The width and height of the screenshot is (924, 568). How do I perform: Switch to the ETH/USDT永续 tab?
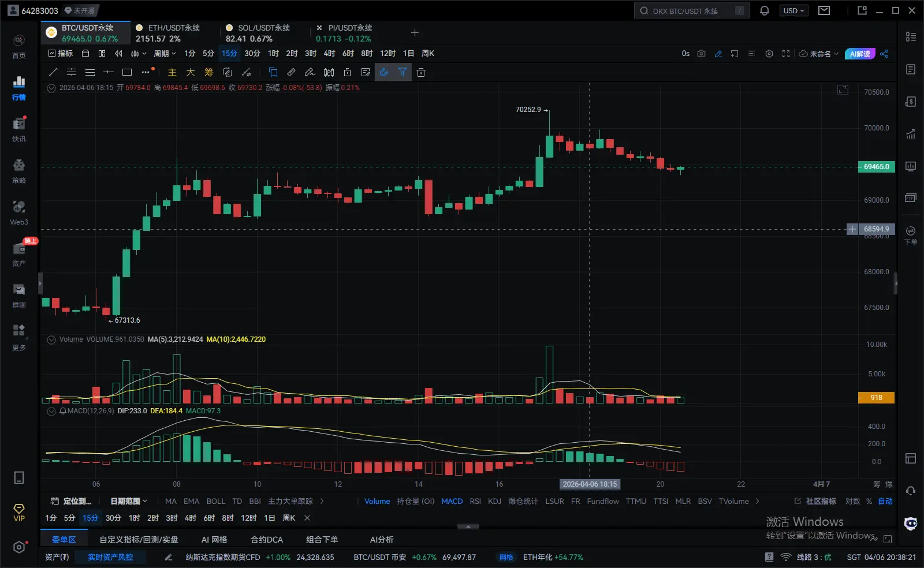coord(173,33)
